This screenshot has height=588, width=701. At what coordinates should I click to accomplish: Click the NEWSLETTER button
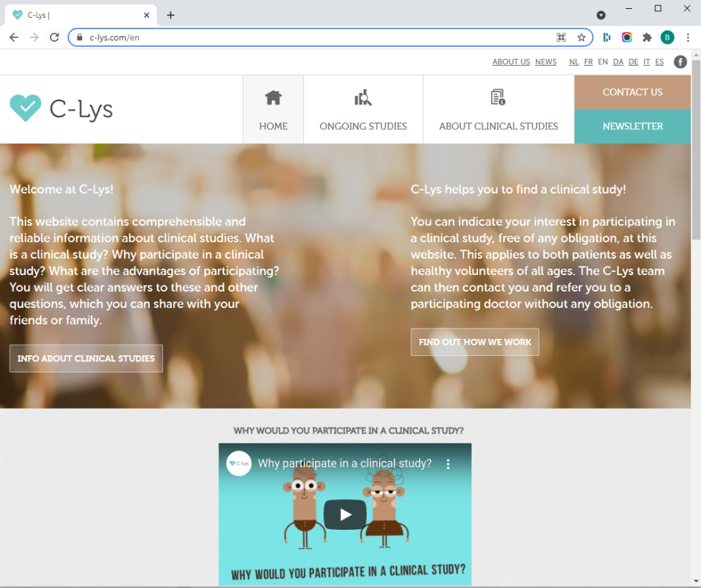[x=632, y=127]
